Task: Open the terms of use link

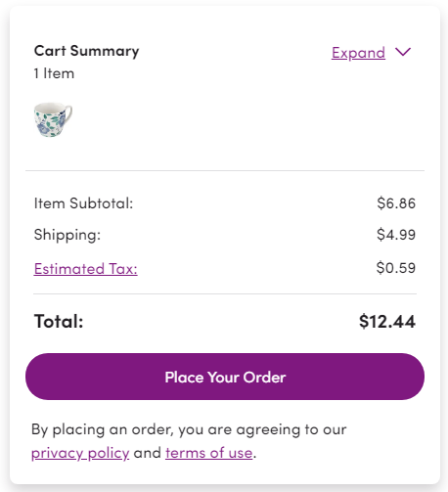Action: point(209,453)
